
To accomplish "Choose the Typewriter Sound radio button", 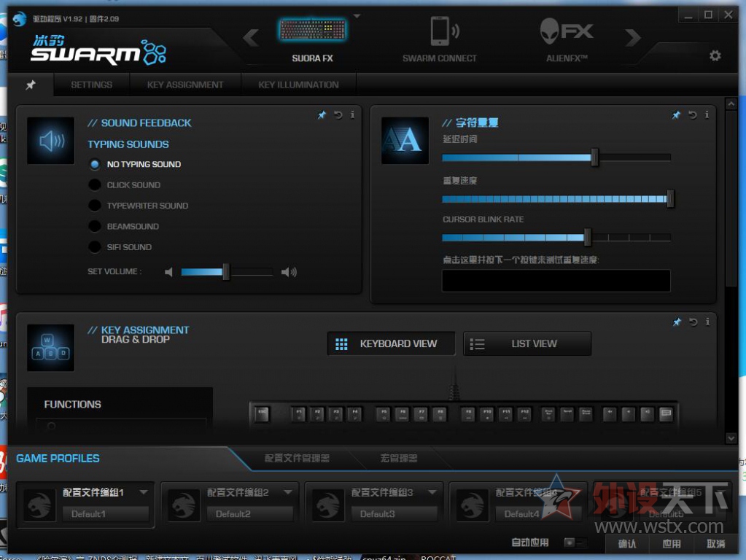I will [x=95, y=206].
